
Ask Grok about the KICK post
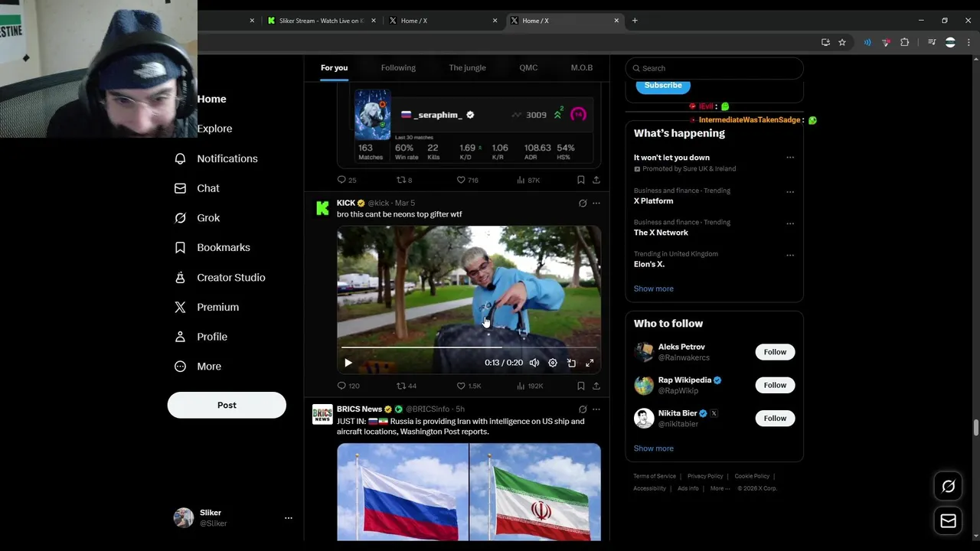583,204
